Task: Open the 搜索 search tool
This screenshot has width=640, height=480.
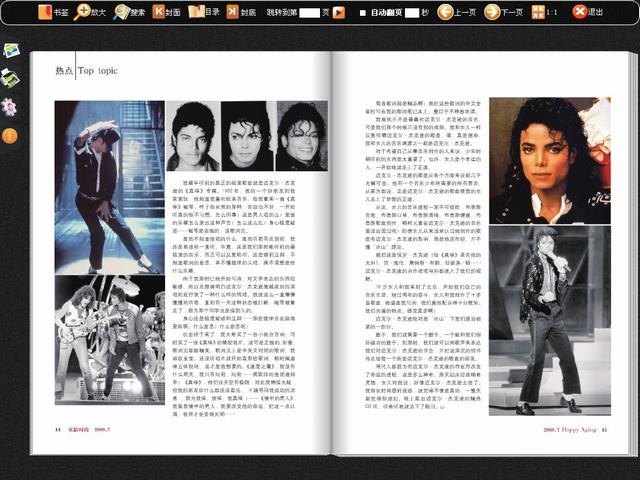Action: pyautogui.click(x=129, y=12)
